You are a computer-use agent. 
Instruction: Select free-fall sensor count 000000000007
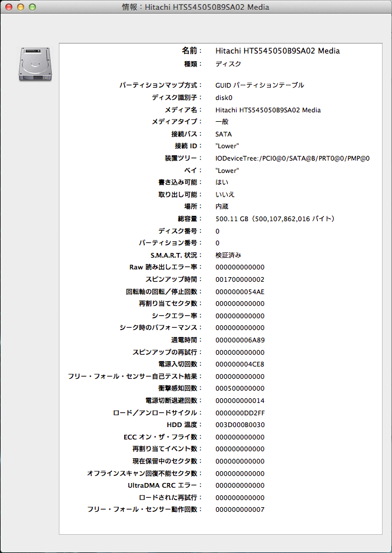(x=240, y=509)
